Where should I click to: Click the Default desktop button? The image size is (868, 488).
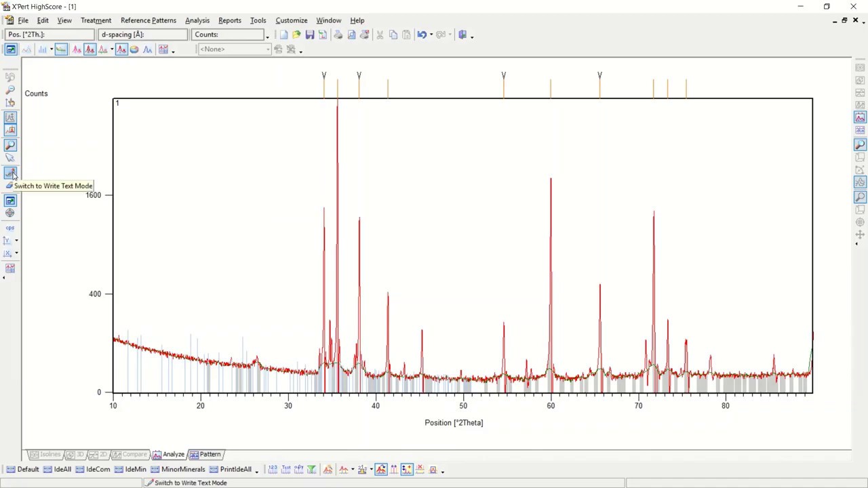coord(22,469)
